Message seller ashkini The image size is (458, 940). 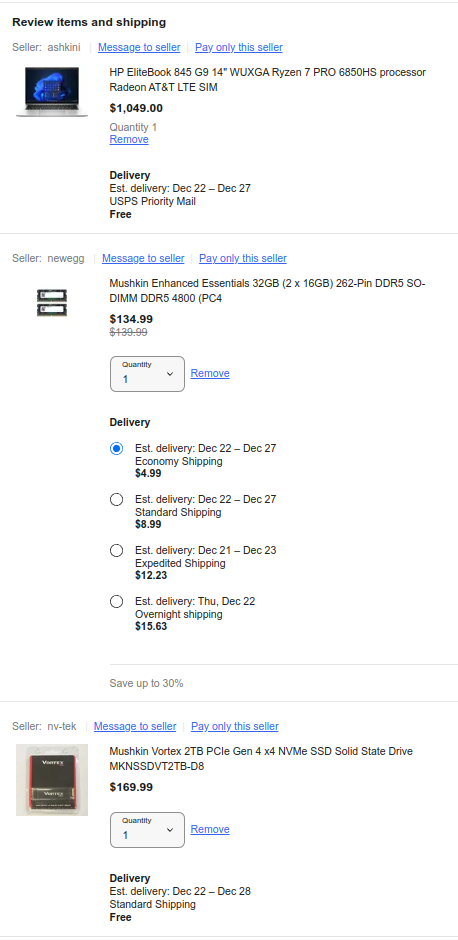(x=139, y=47)
